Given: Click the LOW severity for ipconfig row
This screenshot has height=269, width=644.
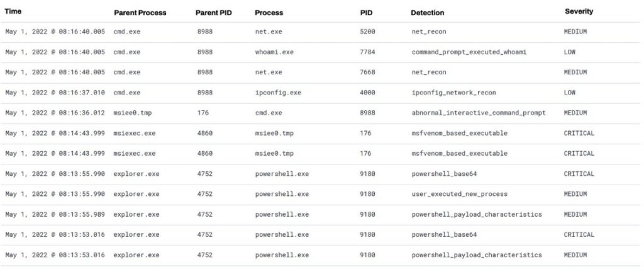Looking at the screenshot, I should [570, 93].
